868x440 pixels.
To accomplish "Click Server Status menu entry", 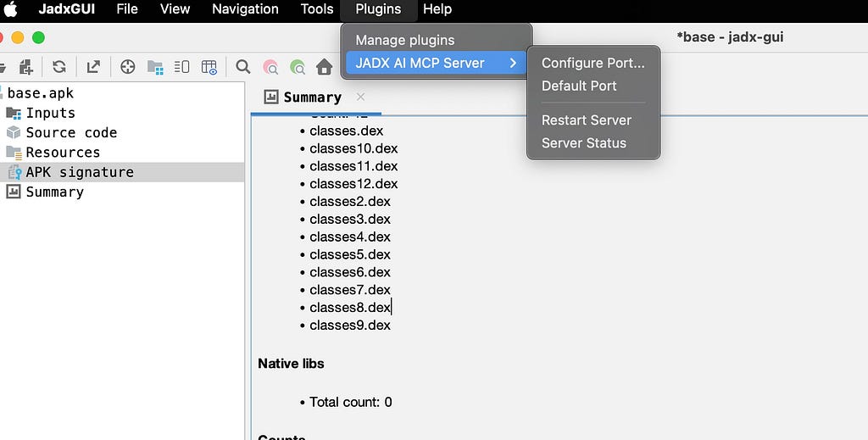I will 583,142.
